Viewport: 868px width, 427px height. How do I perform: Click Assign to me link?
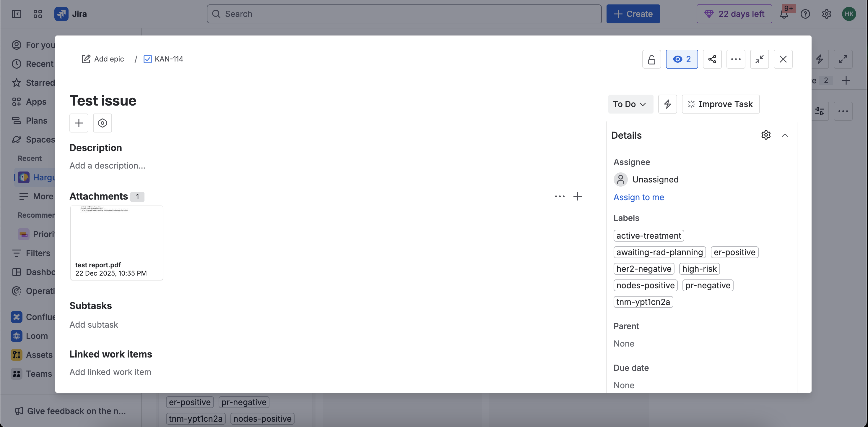tap(638, 197)
